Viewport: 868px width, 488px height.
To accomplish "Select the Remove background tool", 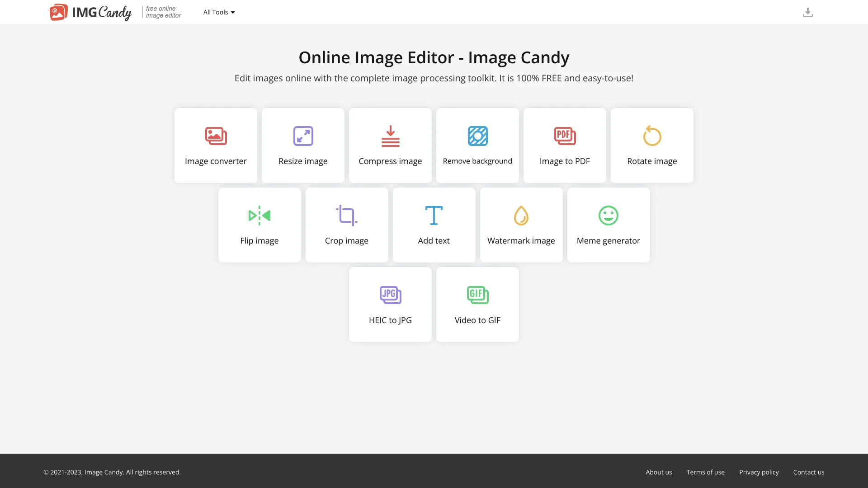I will [x=477, y=145].
